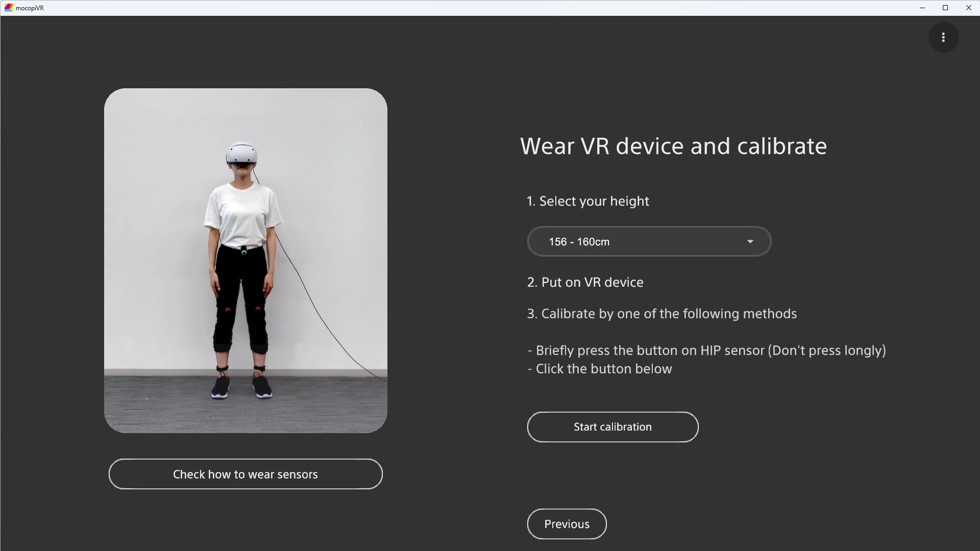Close the mocopiVR application
The height and width of the screenshot is (551, 980).
969,8
